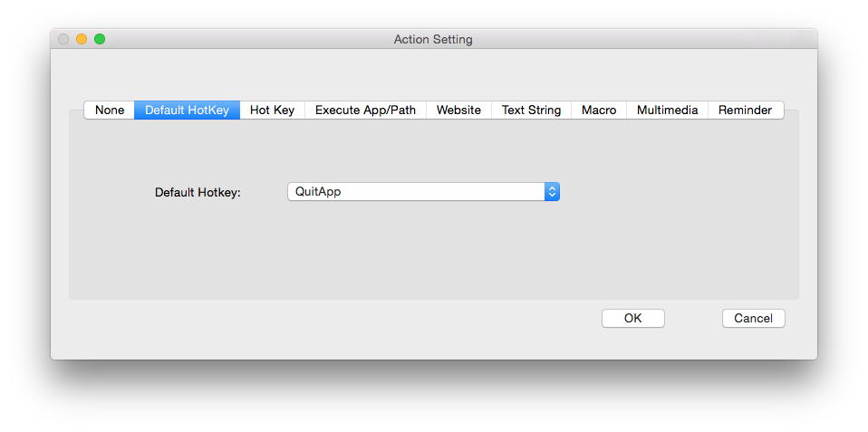Open the Text String tab

[531, 110]
